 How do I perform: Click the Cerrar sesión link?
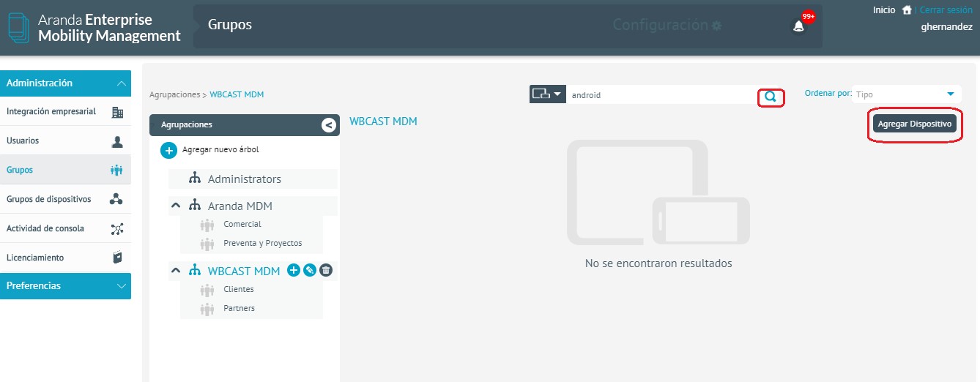[946, 10]
